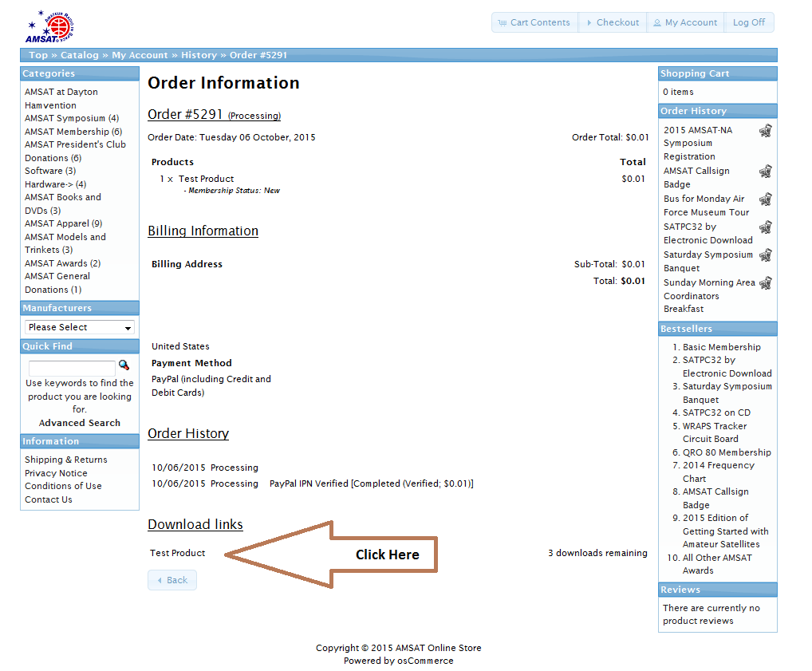
Task: Reorder icon beside 2015 AMSAT-NA Symposium Registration
Action: coord(766,131)
